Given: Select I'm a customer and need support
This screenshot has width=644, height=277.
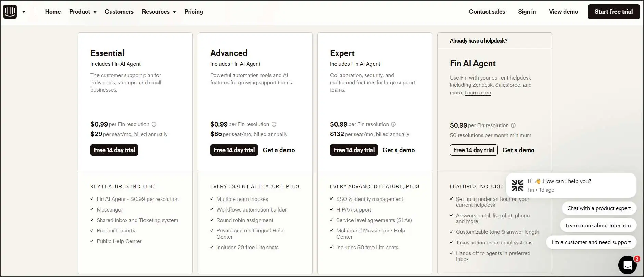Looking at the screenshot, I should click(x=591, y=242).
